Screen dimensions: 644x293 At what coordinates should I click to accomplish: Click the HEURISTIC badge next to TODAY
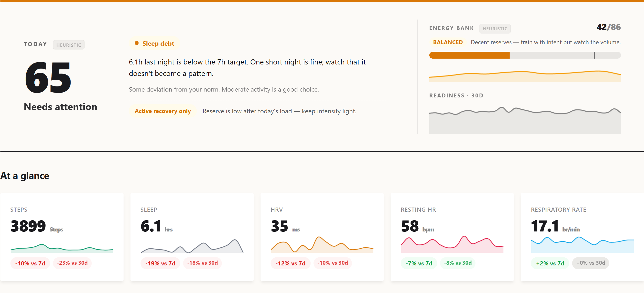click(69, 45)
